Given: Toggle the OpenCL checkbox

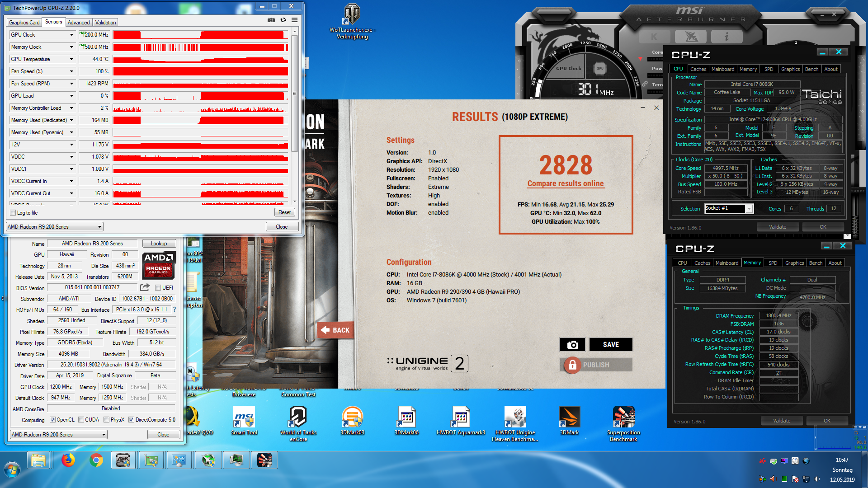Looking at the screenshot, I should pos(52,420).
